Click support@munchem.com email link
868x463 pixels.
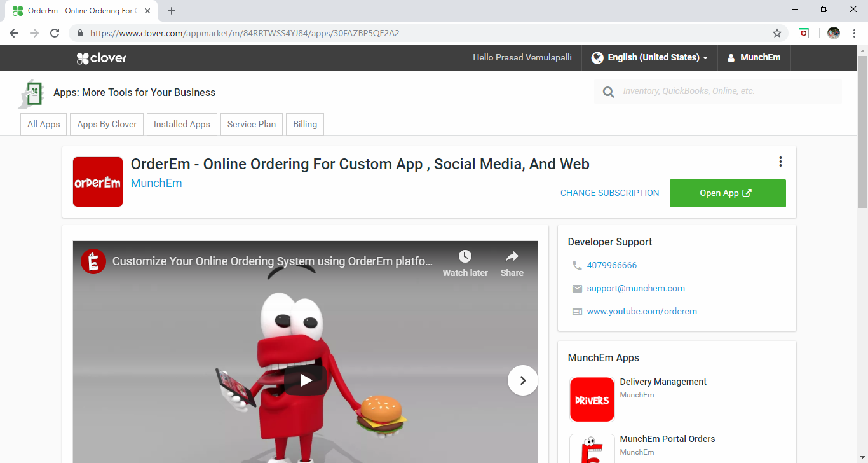(636, 289)
